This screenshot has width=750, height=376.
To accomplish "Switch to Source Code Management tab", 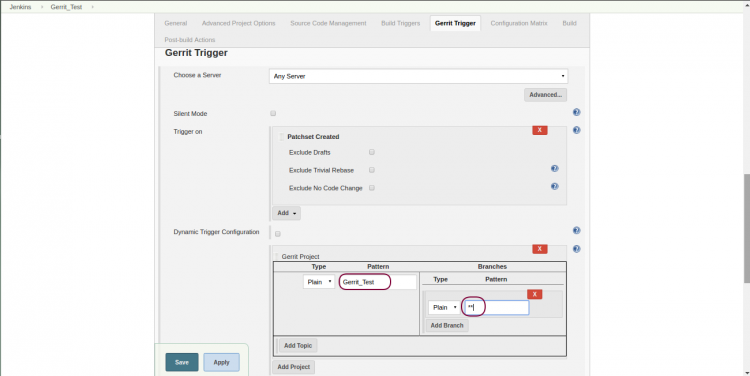I will pos(328,23).
